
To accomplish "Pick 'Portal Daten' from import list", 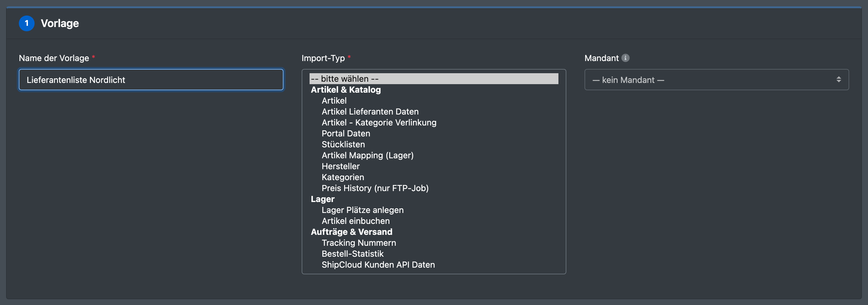I will coord(434,133).
